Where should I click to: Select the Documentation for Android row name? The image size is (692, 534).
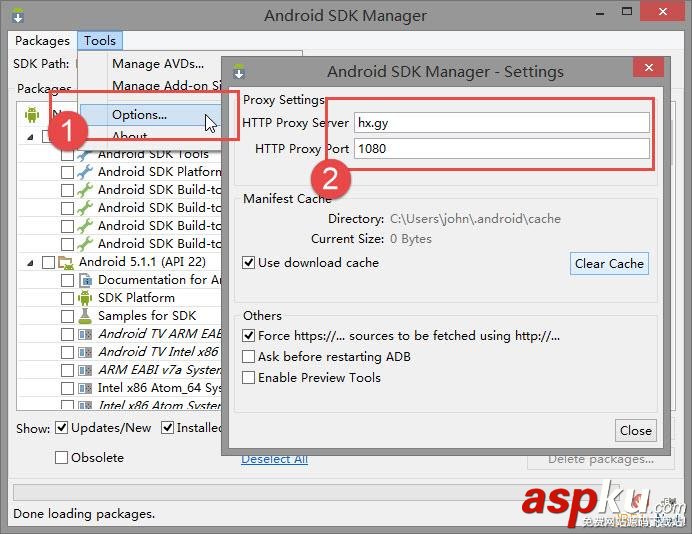tap(159, 280)
